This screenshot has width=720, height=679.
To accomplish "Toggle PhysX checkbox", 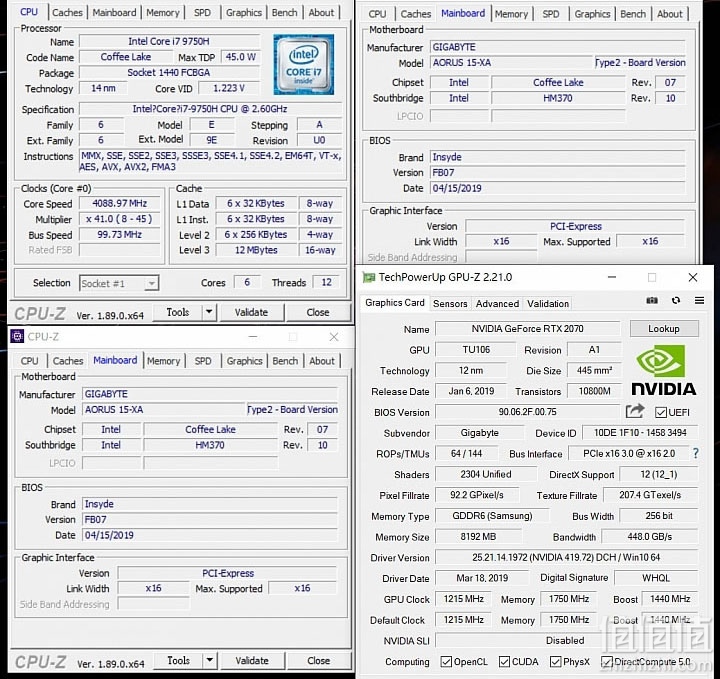I will pos(555,662).
